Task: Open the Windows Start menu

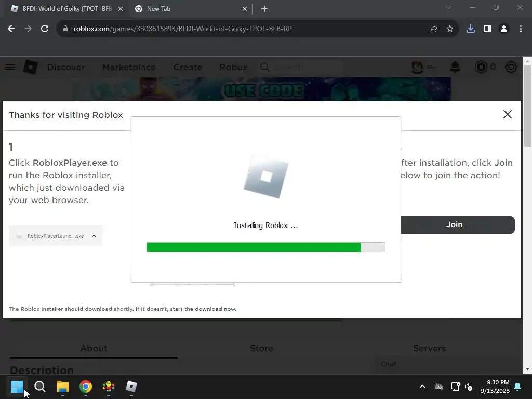Action: coord(17,387)
